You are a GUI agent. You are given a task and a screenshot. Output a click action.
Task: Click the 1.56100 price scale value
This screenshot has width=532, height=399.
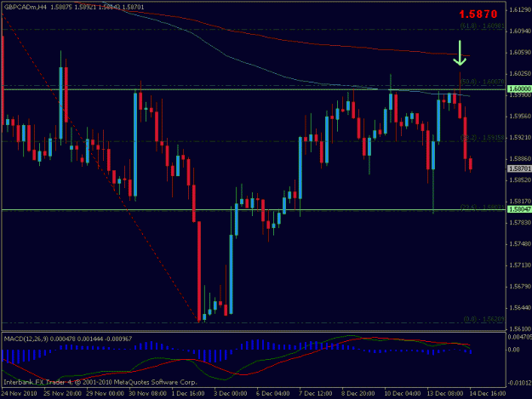point(520,328)
